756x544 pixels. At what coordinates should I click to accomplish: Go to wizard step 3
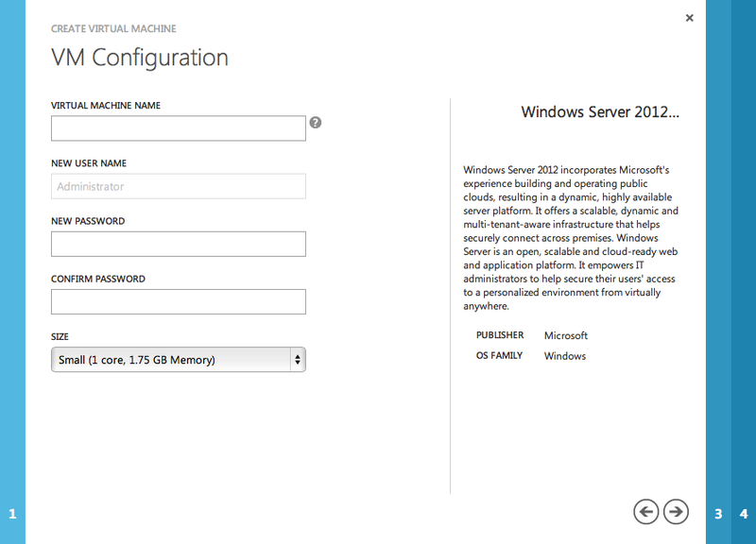[718, 514]
